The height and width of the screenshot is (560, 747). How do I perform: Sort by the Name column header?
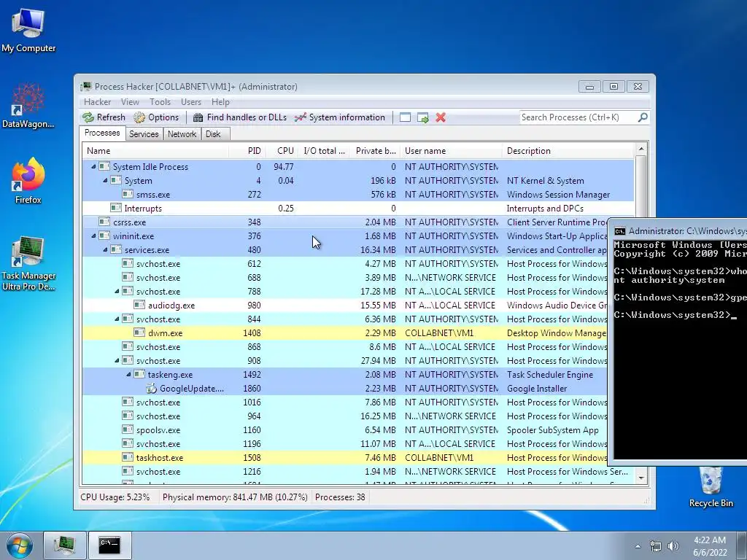click(155, 151)
